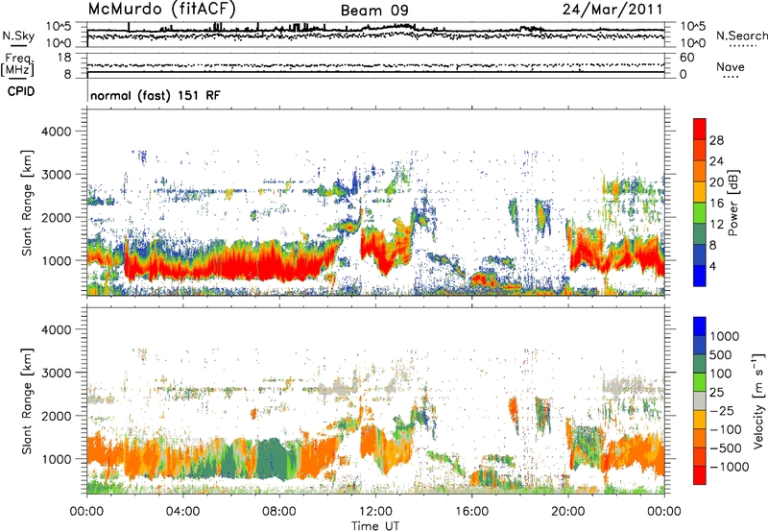The image size is (768, 532).
Task: Select the "N.Search" legend label
Action: point(741,36)
